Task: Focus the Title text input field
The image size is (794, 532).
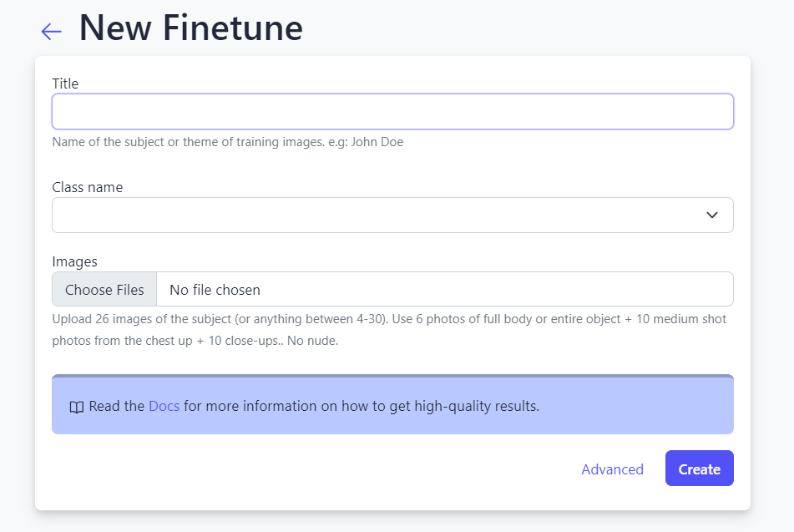Action: tap(392, 112)
